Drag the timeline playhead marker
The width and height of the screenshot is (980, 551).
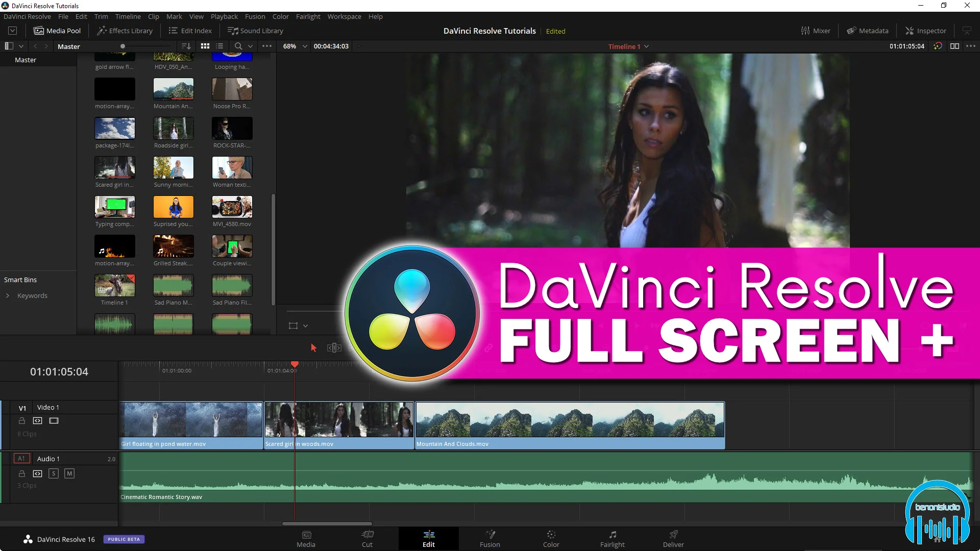(x=295, y=364)
